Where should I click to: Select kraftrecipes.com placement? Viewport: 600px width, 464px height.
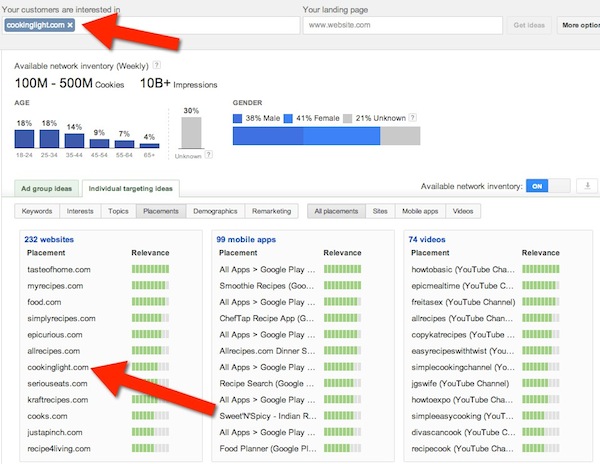[x=58, y=400]
